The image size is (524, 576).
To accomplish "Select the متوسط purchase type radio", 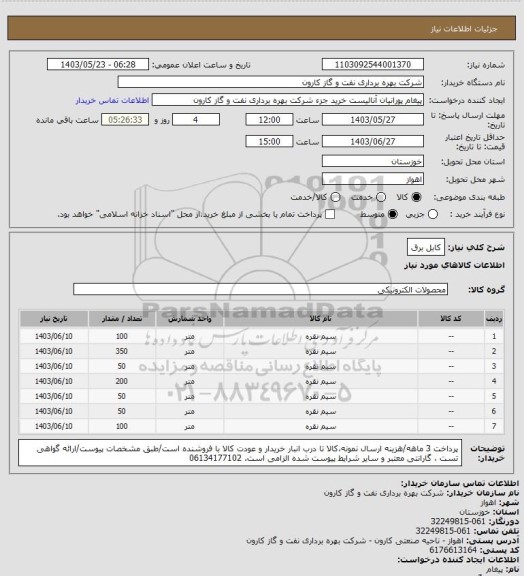I will [393, 214].
